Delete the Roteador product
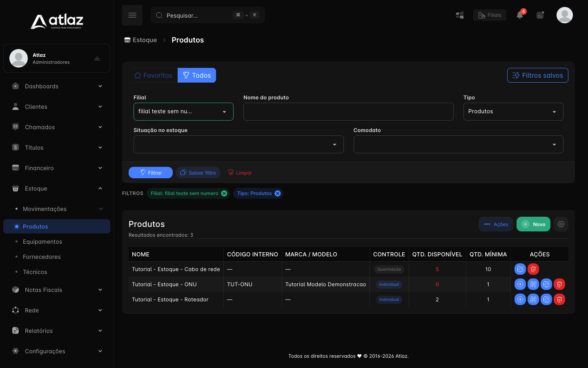This screenshot has height=368, width=588. (x=559, y=299)
